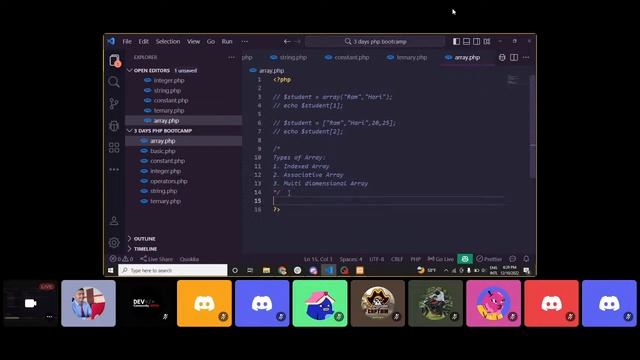Switch to the ternary.php tab

[407, 58]
